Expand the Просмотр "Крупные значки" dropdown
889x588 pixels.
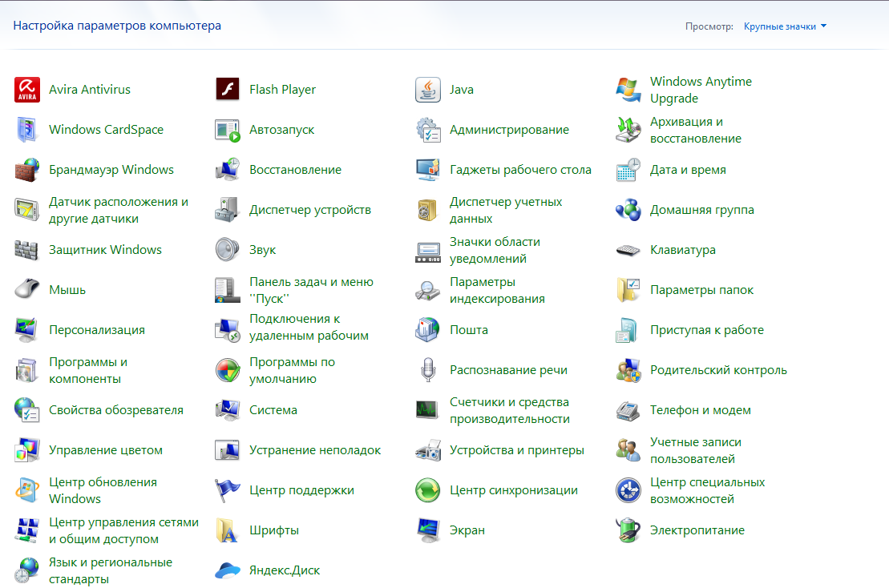click(x=786, y=26)
